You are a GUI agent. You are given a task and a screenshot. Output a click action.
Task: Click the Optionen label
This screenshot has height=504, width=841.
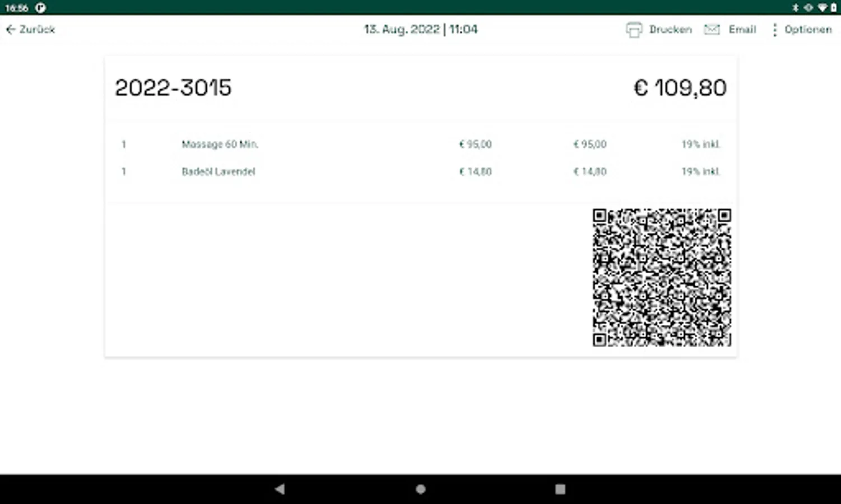coord(808,30)
